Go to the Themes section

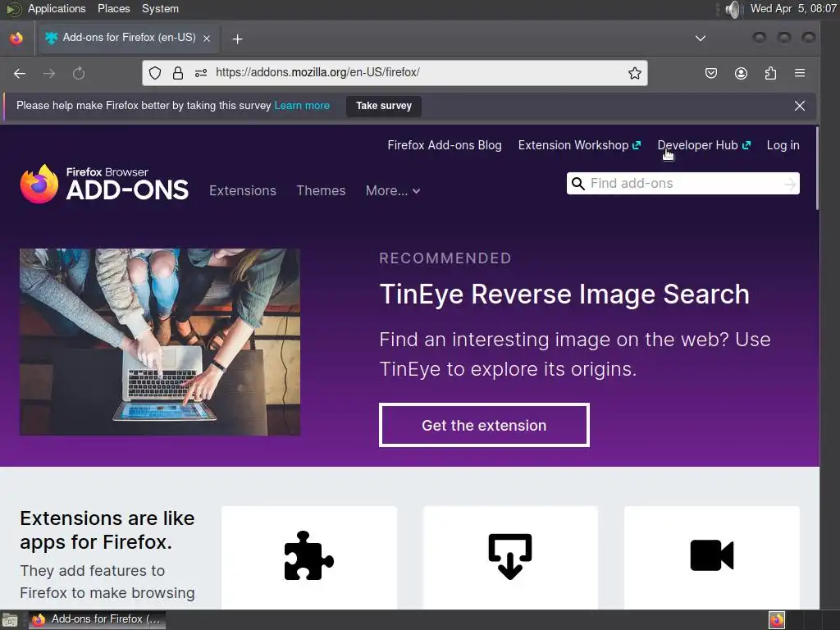point(321,190)
